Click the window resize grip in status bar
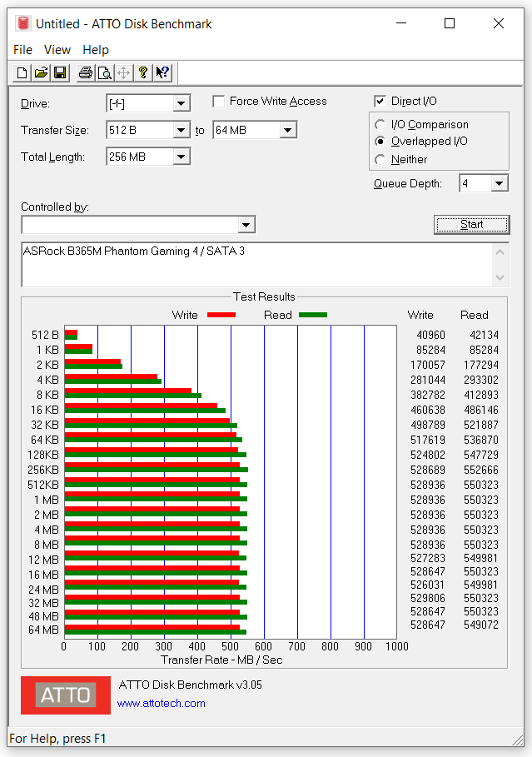The width and height of the screenshot is (532, 757). click(x=518, y=740)
